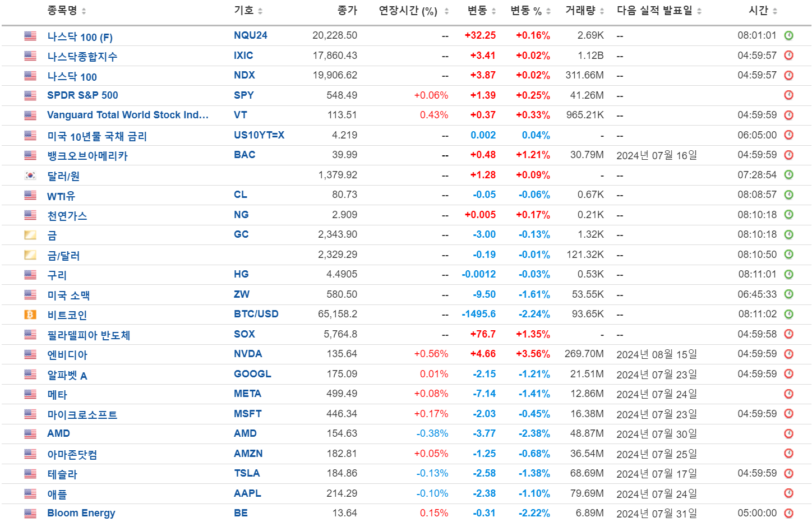Click the US10YT=X ticker symbol
This screenshot has width=812, height=522.
(259, 135)
